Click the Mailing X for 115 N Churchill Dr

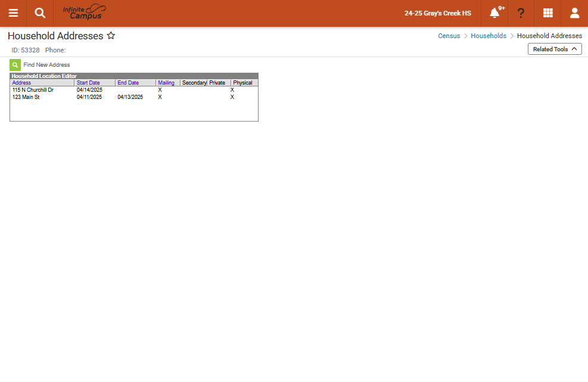(160, 90)
